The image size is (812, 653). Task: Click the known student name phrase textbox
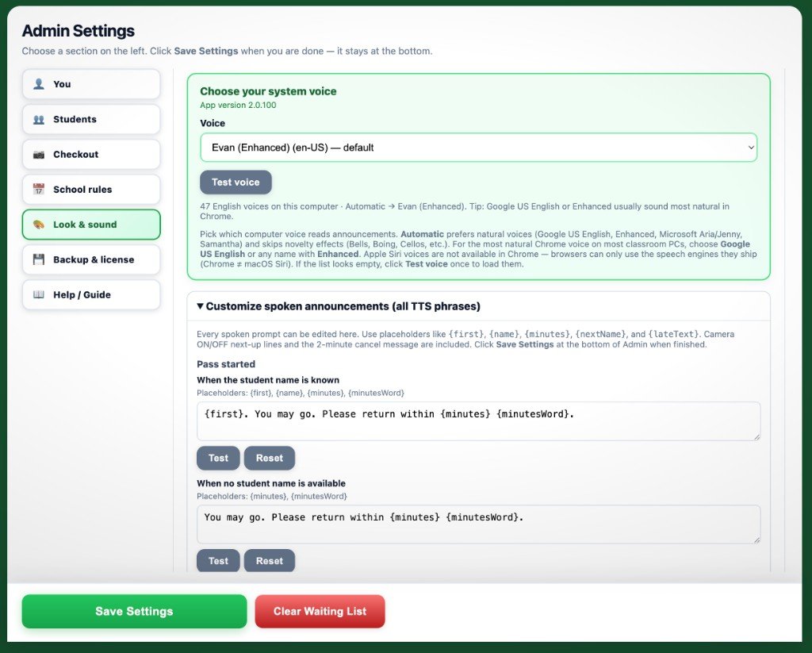click(478, 421)
